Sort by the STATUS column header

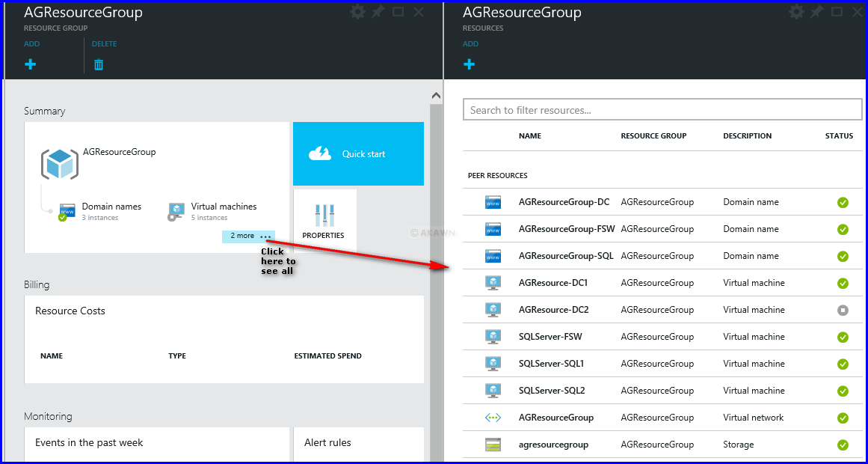[x=839, y=135]
